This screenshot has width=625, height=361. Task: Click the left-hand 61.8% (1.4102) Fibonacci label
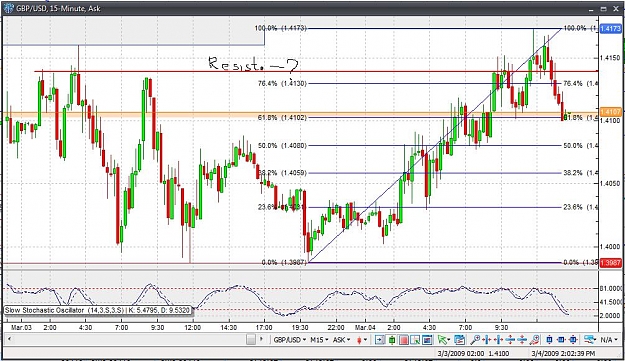(x=282, y=118)
